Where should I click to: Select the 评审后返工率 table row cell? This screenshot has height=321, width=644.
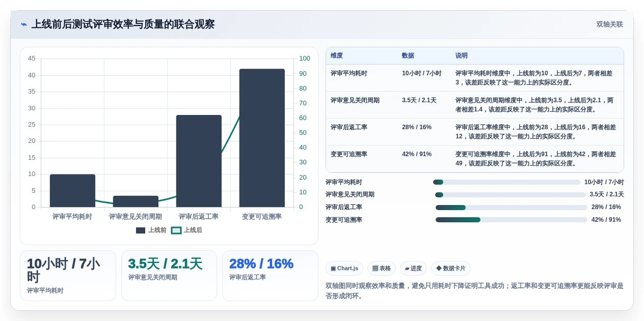tap(349, 128)
